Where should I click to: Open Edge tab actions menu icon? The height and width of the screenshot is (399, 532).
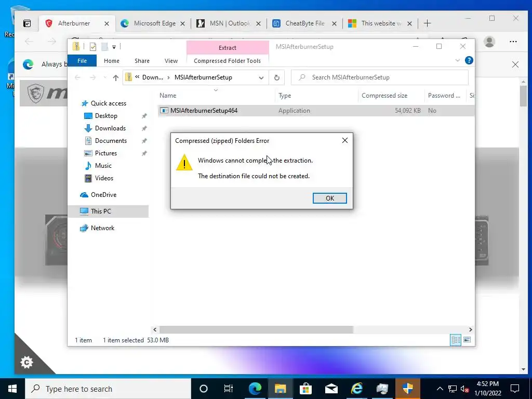27,23
